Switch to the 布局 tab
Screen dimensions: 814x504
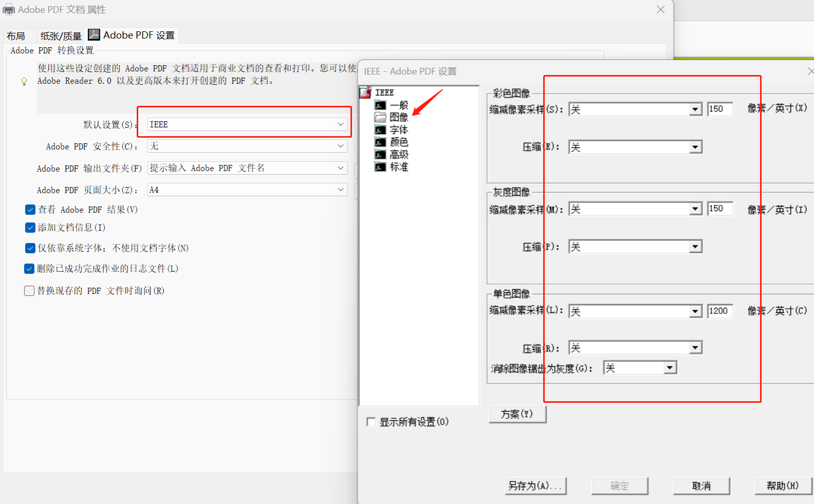[x=16, y=36]
